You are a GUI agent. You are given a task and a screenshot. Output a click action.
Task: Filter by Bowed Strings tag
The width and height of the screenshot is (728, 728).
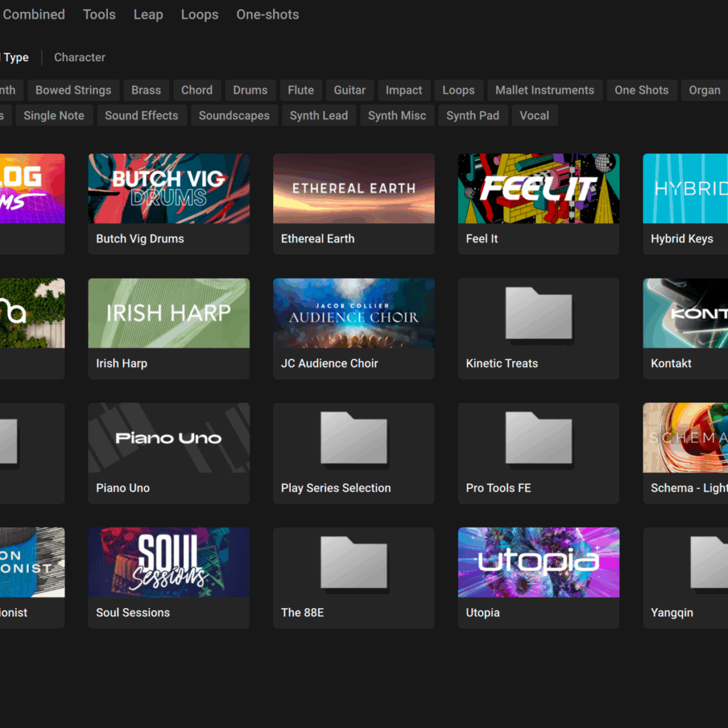73,90
